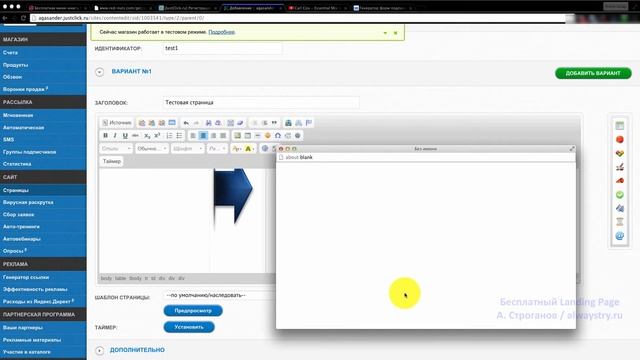This screenshot has width=640, height=360.
Task: Follow the Подробнее link
Action: click(x=222, y=32)
